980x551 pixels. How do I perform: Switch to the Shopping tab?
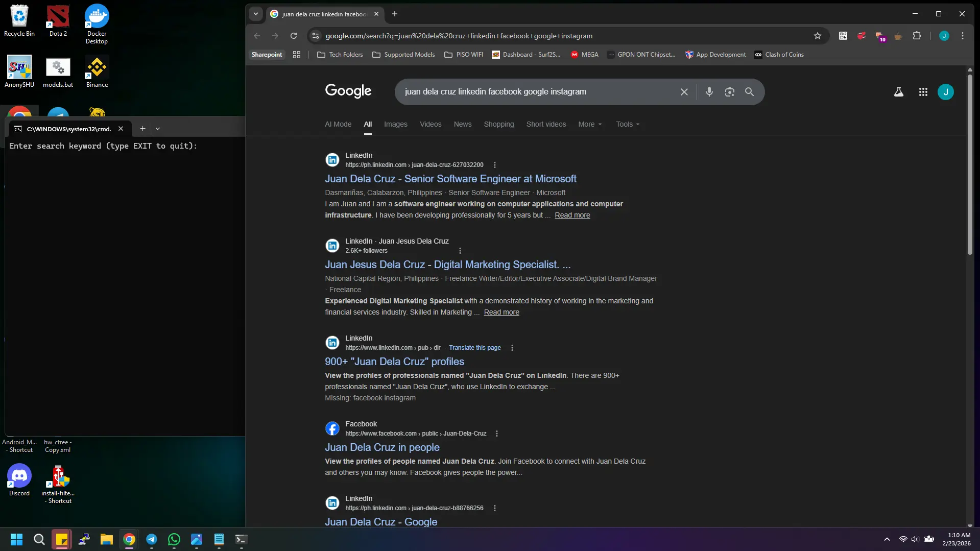[x=499, y=124]
